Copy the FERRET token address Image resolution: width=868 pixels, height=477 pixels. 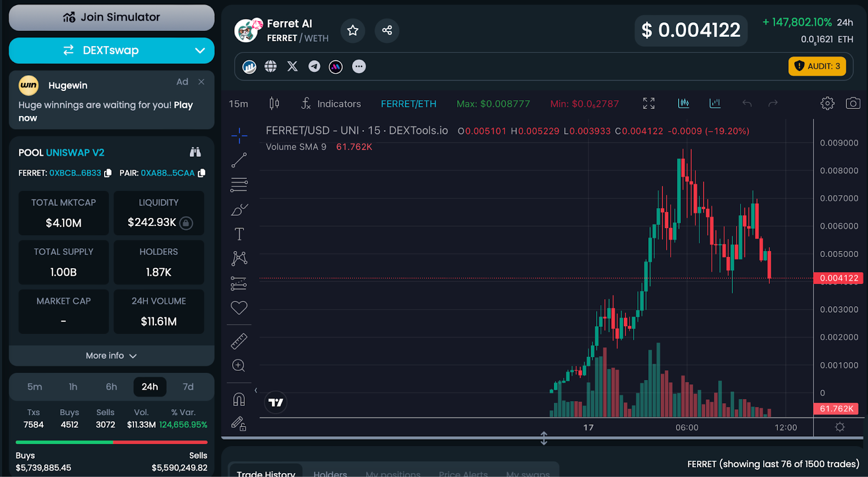(x=108, y=173)
